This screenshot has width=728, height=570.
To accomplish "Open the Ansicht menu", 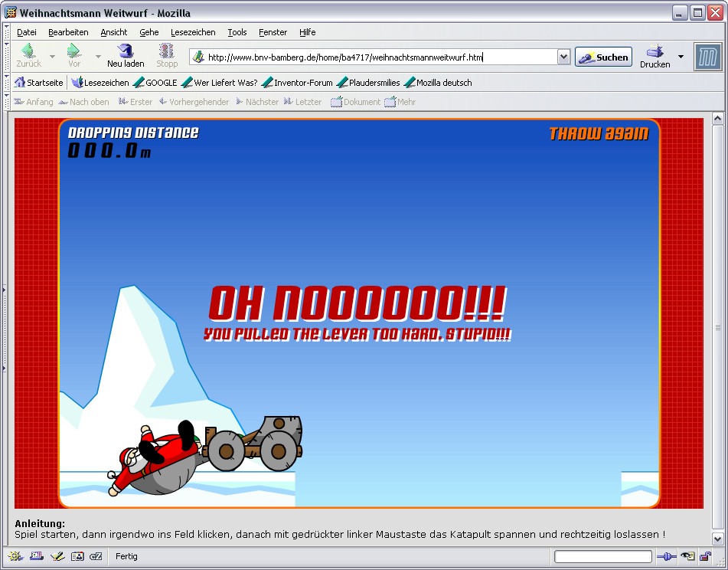I will tap(114, 32).
